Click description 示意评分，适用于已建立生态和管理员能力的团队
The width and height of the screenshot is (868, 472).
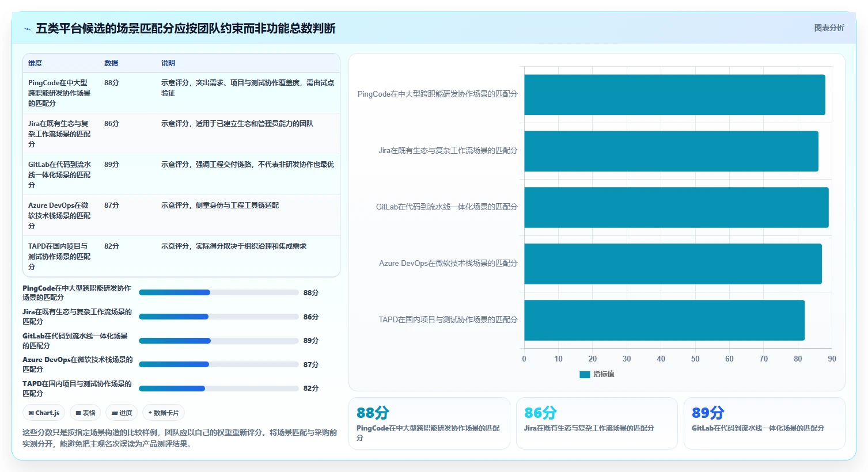237,124
